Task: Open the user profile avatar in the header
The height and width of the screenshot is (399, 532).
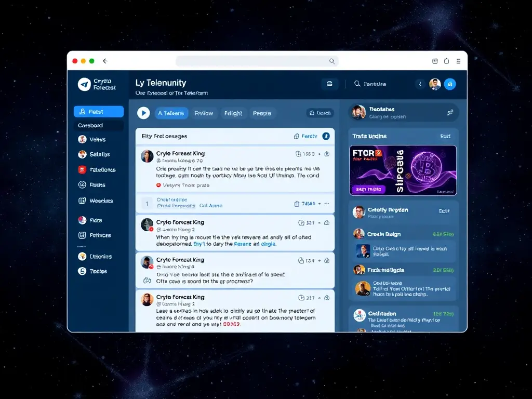Action: pyautogui.click(x=435, y=84)
